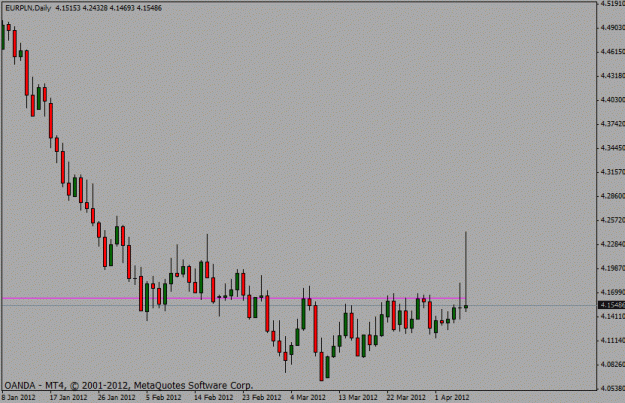Image resolution: width=625 pixels, height=403 pixels.
Task: Click the 5 Feb 2012 date label
Action: click(163, 397)
